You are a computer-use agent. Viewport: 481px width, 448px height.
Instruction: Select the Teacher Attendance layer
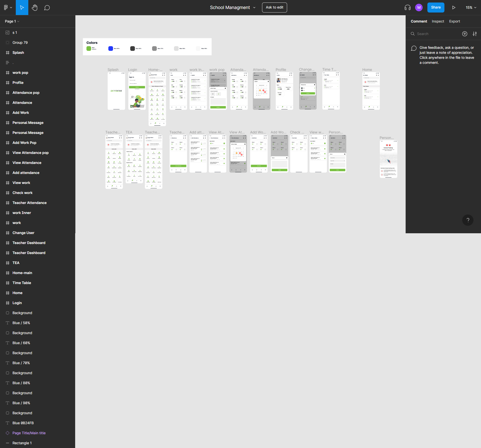30,203
